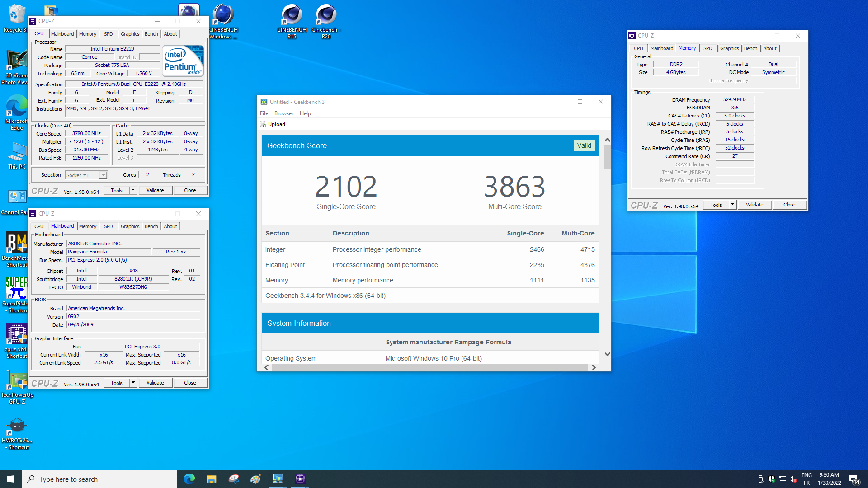This screenshot has height=488, width=868.
Task: Open HWBOTx265 shortcut icon
Action: coord(17,433)
